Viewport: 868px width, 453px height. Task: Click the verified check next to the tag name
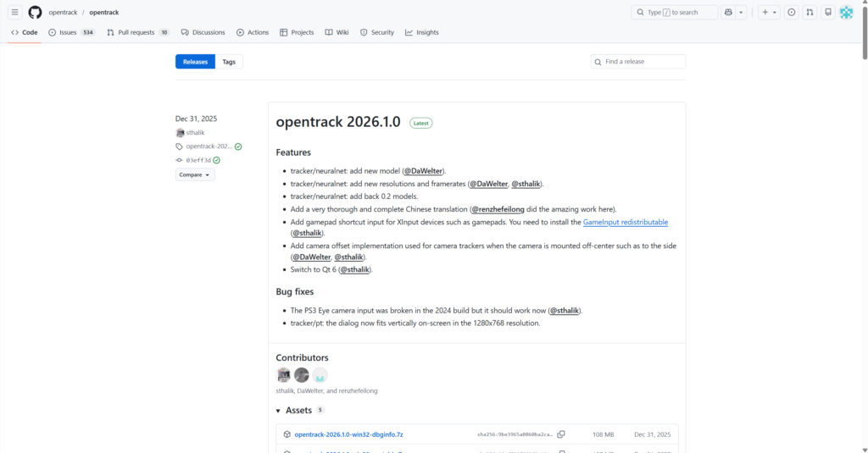[x=238, y=146]
